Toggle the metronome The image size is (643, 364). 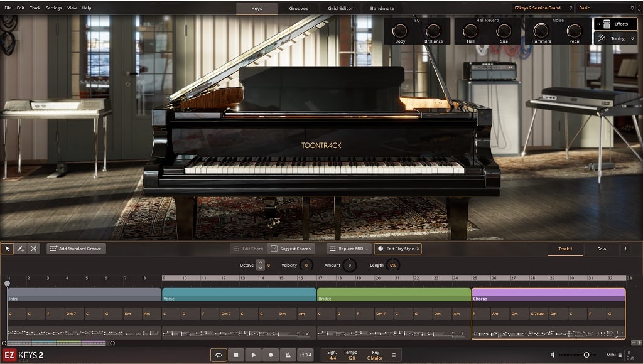pos(288,355)
